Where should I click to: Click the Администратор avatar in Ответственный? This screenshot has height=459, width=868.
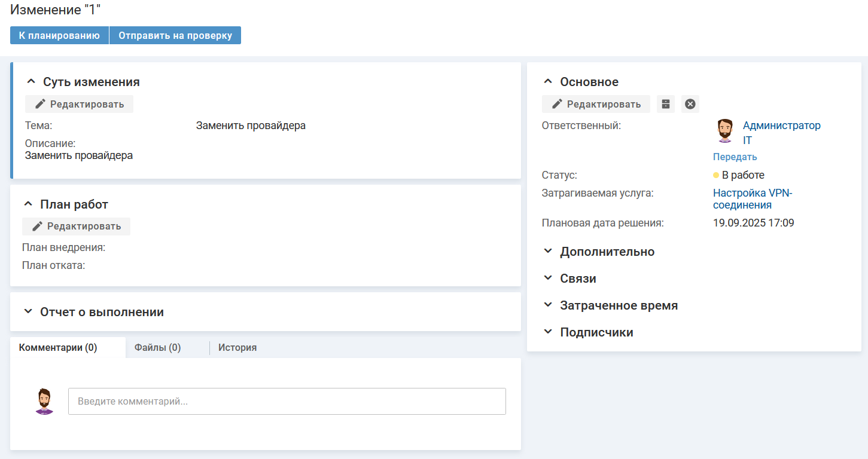click(725, 131)
